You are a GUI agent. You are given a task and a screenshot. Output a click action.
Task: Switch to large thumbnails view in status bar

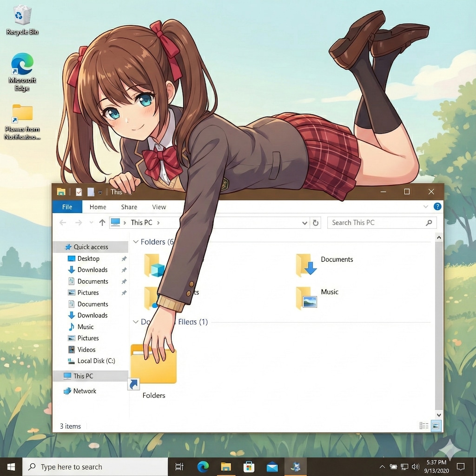(436, 425)
